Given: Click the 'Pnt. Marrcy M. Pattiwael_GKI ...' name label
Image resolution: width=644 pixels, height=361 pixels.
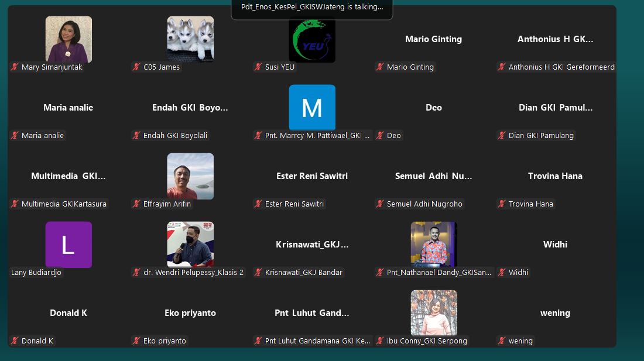Looking at the screenshot, I should (x=317, y=135).
